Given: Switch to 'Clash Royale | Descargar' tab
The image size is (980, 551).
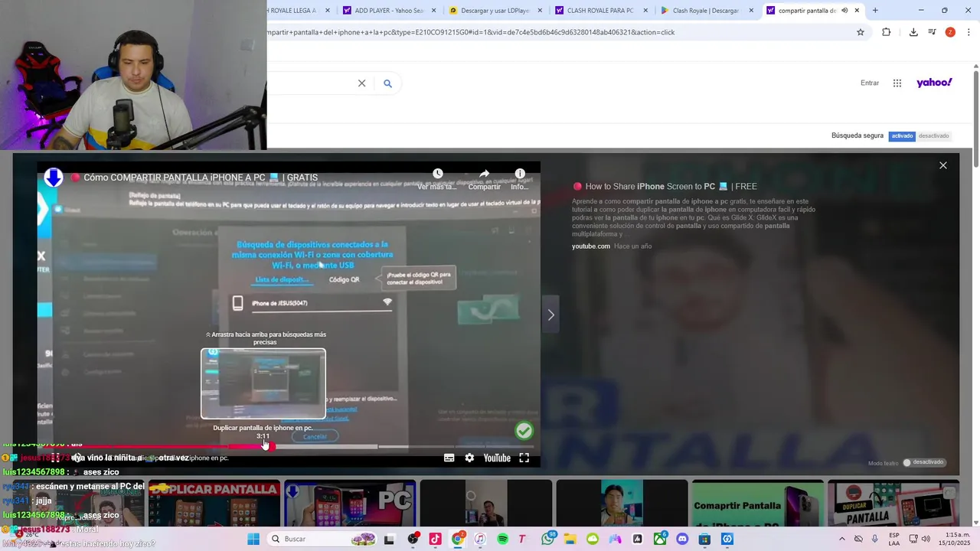Looking at the screenshot, I should click(x=705, y=11).
